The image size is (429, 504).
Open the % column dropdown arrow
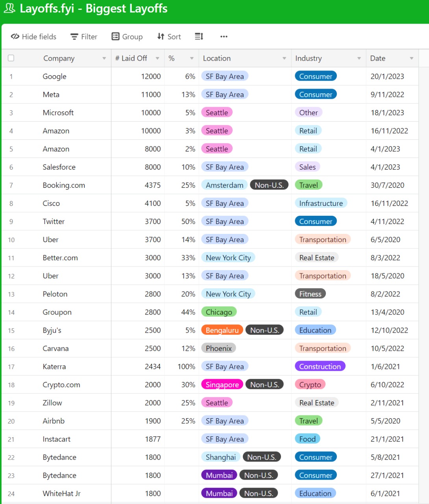[192, 58]
